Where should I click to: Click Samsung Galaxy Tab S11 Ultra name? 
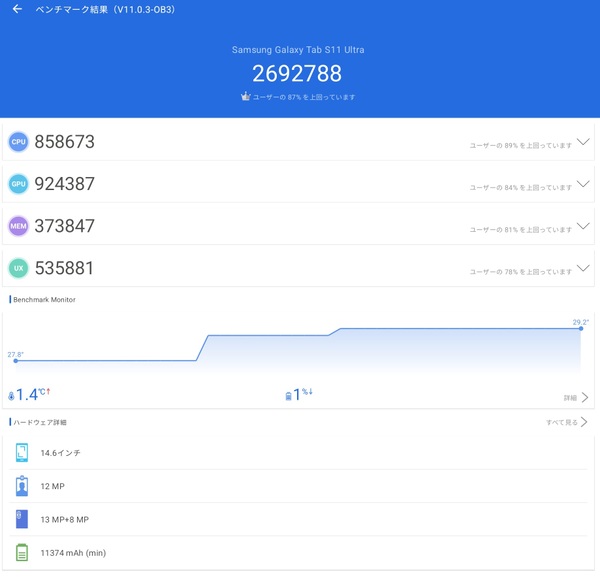[298, 50]
